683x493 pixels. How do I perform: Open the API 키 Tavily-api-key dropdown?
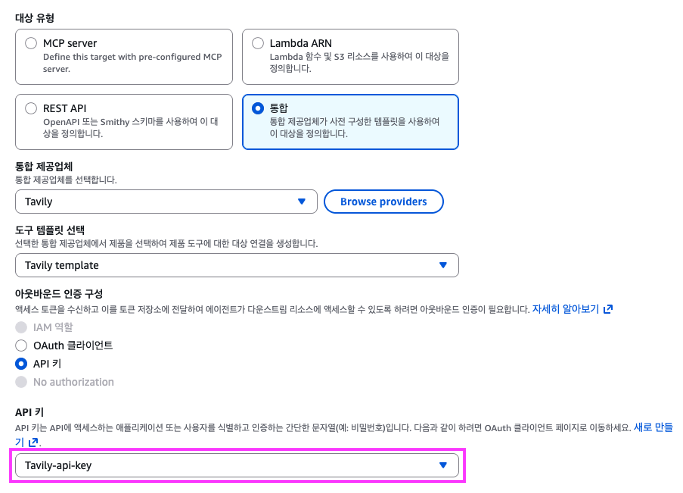coord(236,465)
